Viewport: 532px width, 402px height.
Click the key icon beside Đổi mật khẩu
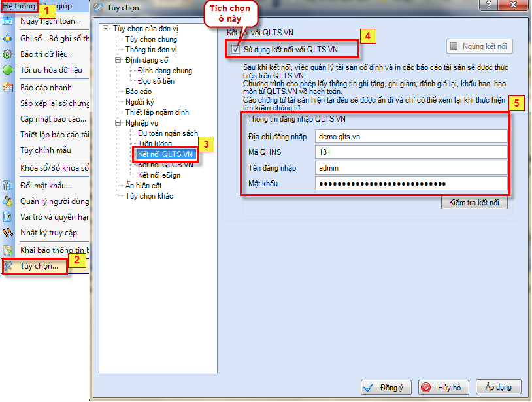[7, 186]
